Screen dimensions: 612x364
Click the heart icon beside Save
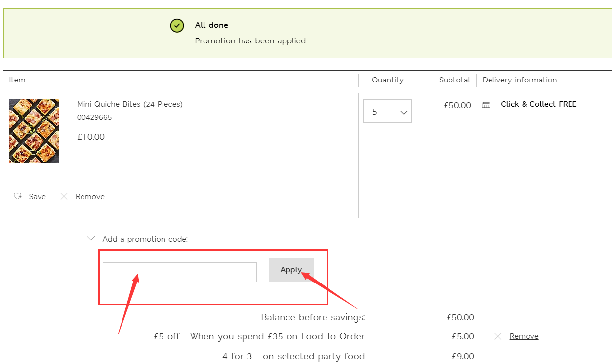click(18, 196)
